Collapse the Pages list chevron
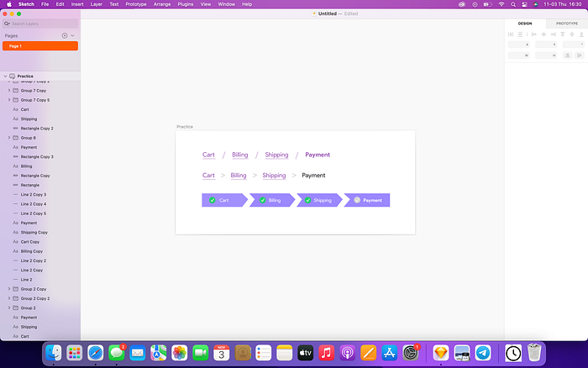The height and width of the screenshot is (368, 588). click(x=72, y=35)
